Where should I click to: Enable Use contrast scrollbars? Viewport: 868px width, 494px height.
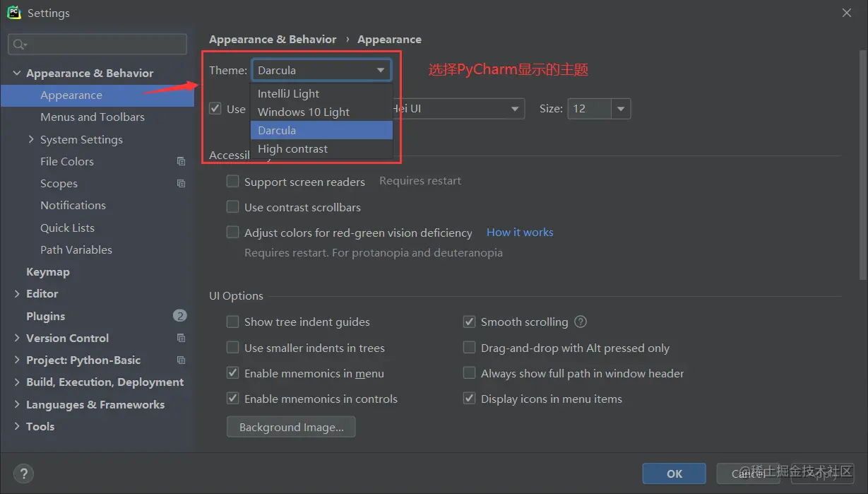point(232,207)
